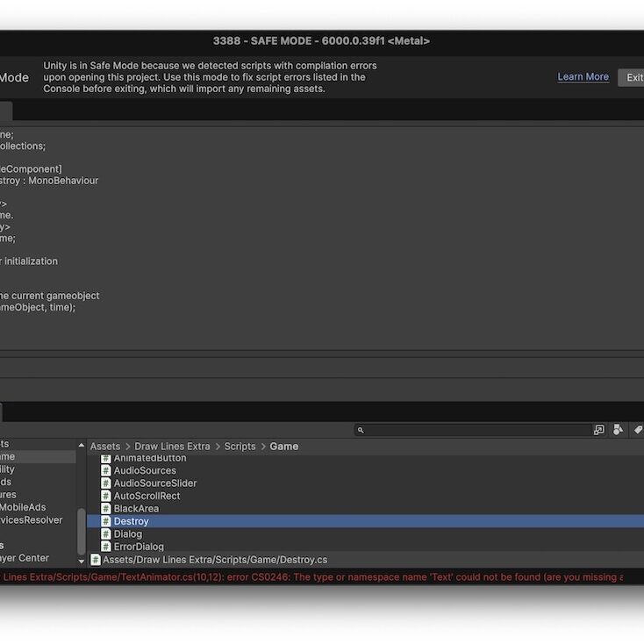Image resolution: width=644 pixels, height=644 pixels.
Task: Jump to Scripts folder in breadcrumb
Action: [240, 447]
